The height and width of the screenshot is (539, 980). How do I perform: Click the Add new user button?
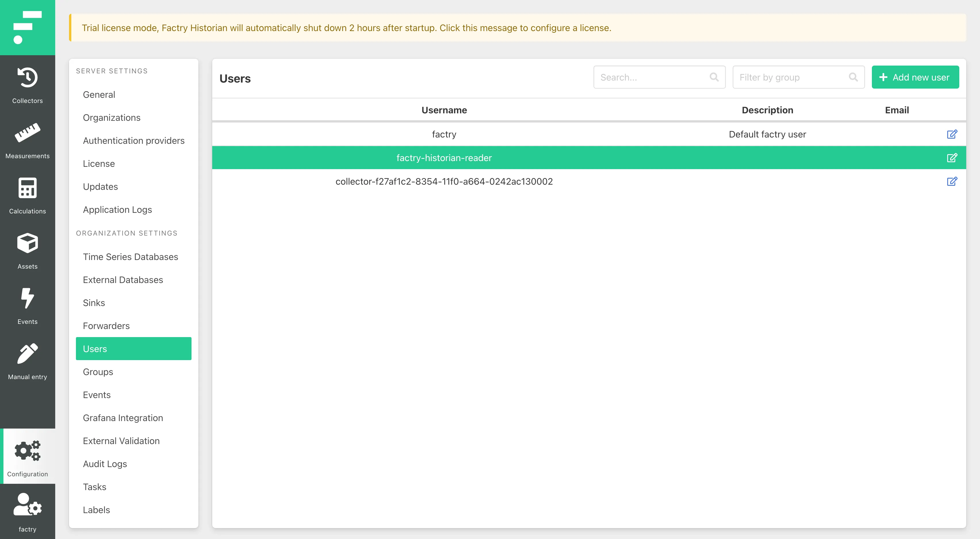tap(915, 77)
